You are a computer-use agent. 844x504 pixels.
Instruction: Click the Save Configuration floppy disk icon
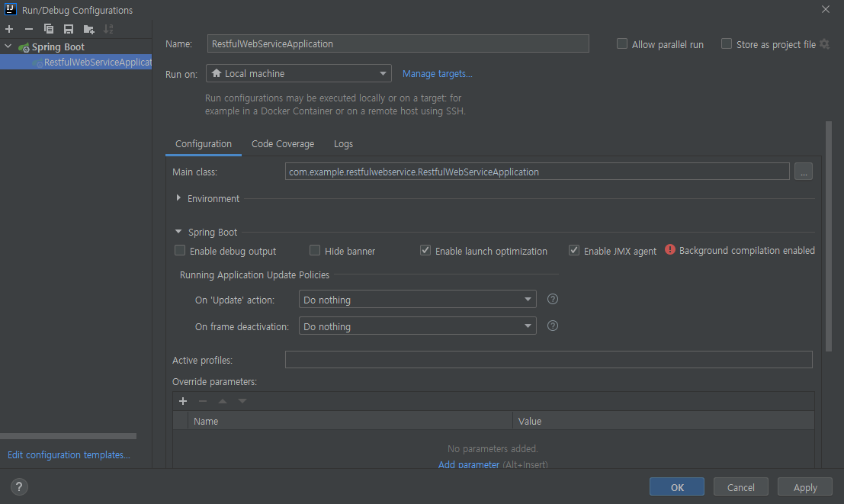pyautogui.click(x=69, y=29)
